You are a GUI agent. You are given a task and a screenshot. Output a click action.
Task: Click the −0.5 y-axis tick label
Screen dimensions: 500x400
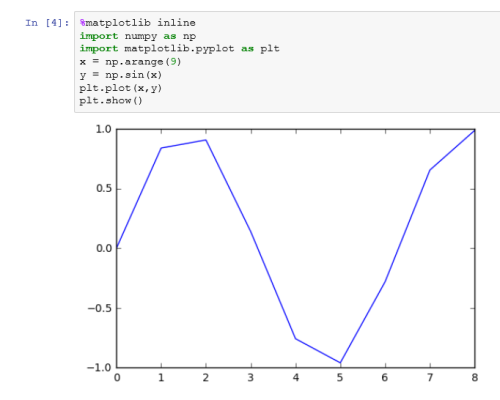click(100, 308)
